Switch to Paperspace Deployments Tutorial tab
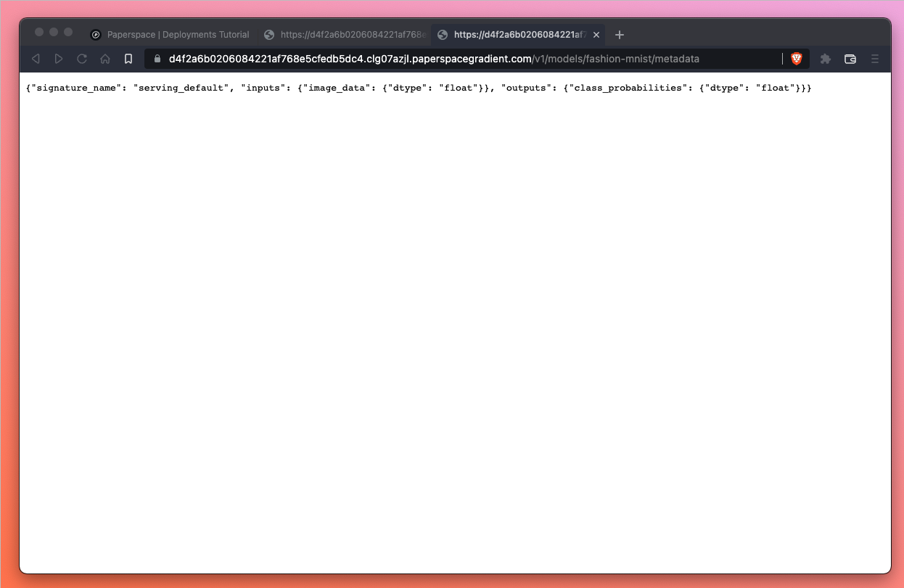 coord(170,35)
